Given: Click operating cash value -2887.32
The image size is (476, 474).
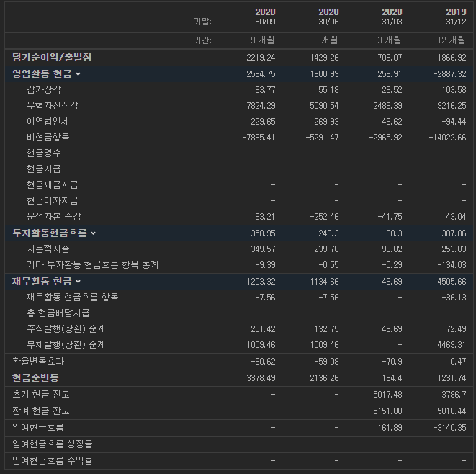Looking at the screenshot, I should point(449,73).
